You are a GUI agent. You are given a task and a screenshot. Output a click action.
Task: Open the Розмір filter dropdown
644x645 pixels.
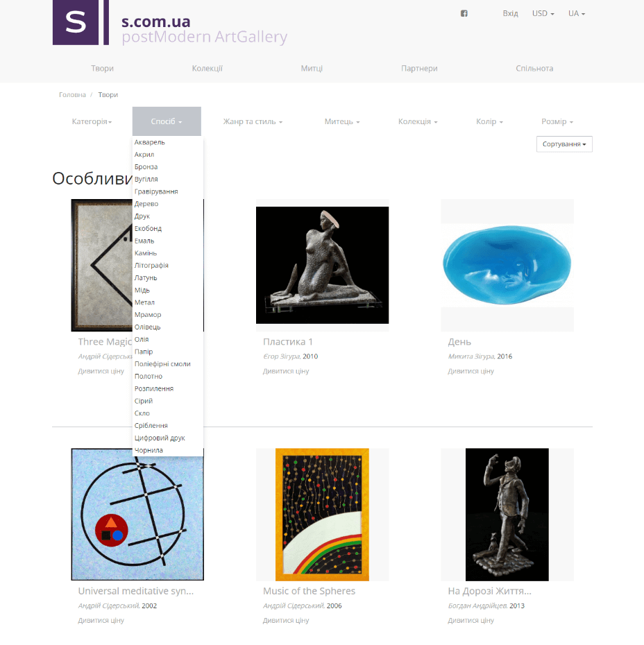click(x=557, y=121)
